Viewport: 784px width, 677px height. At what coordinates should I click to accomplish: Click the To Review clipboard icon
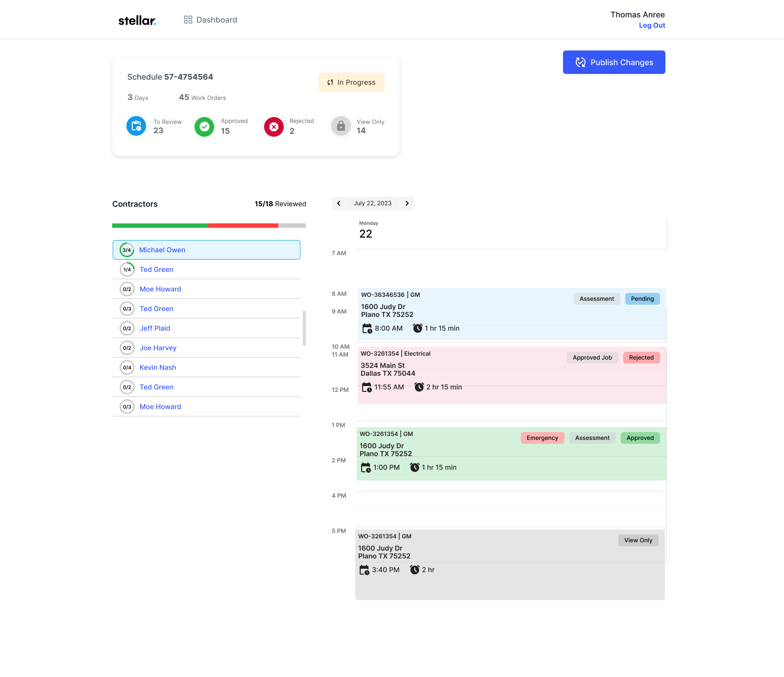pyautogui.click(x=136, y=126)
